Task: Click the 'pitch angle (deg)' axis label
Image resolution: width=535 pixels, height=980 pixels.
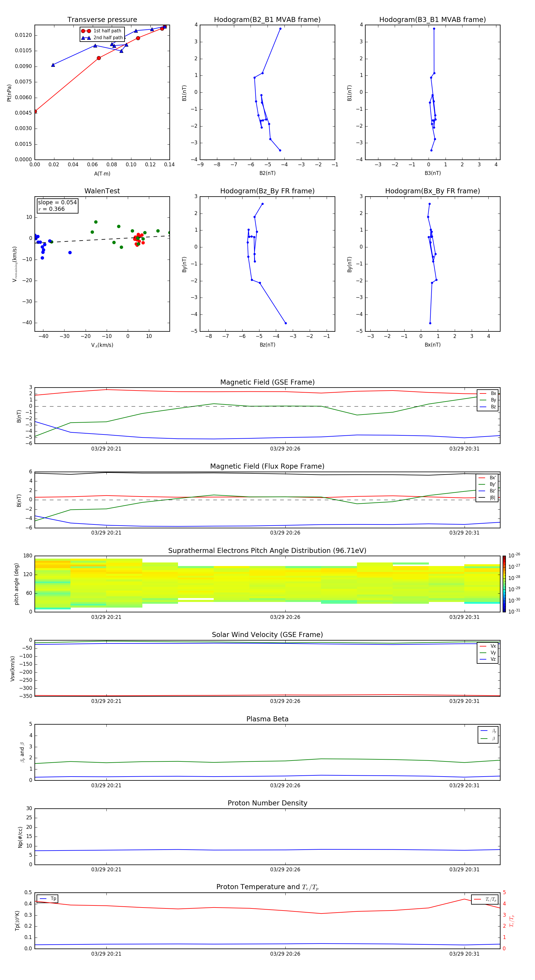Action: (x=16, y=584)
